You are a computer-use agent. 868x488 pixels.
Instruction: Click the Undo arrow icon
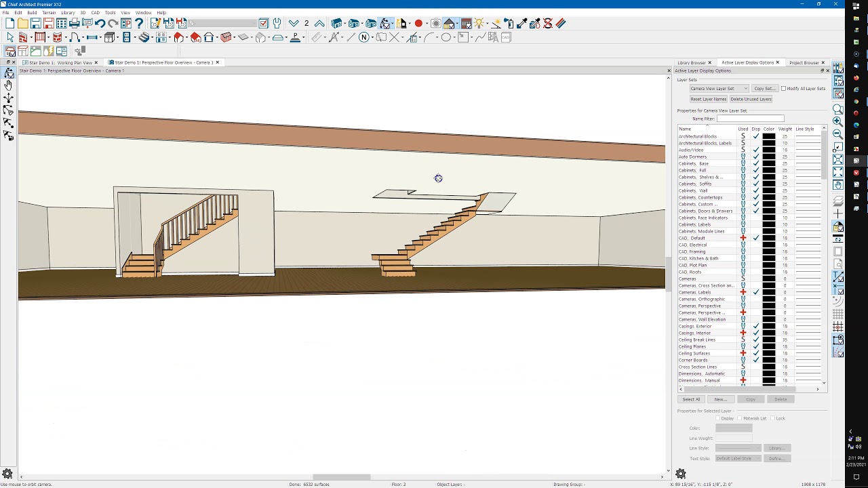coord(100,24)
